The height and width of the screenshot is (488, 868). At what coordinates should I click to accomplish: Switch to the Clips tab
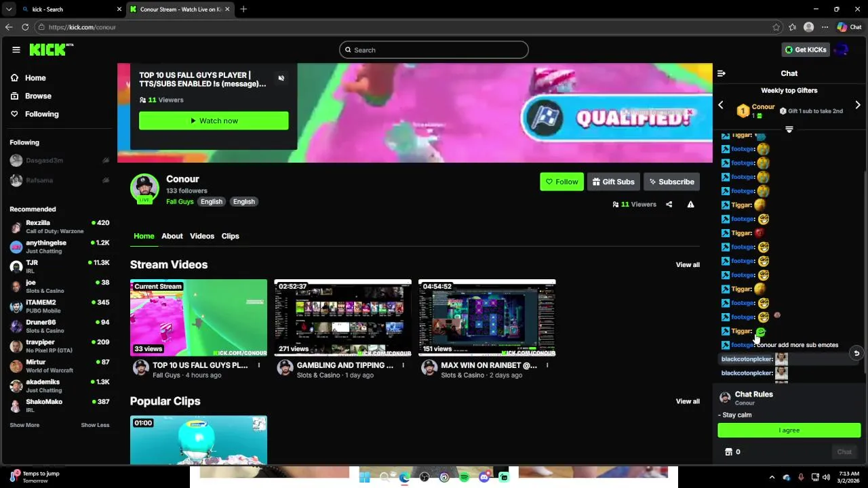tap(231, 236)
